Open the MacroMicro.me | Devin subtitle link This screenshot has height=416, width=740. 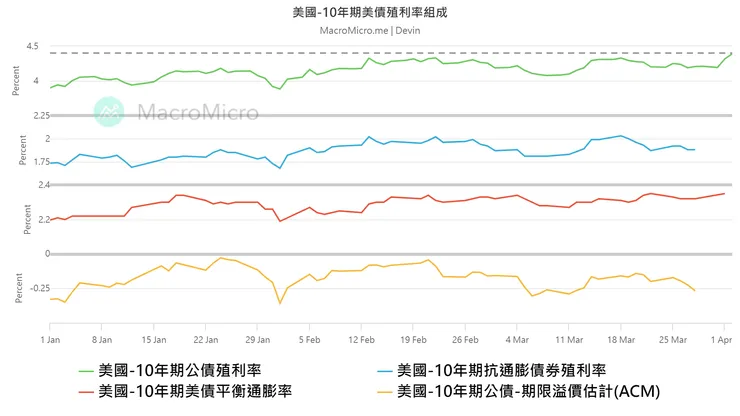[369, 30]
